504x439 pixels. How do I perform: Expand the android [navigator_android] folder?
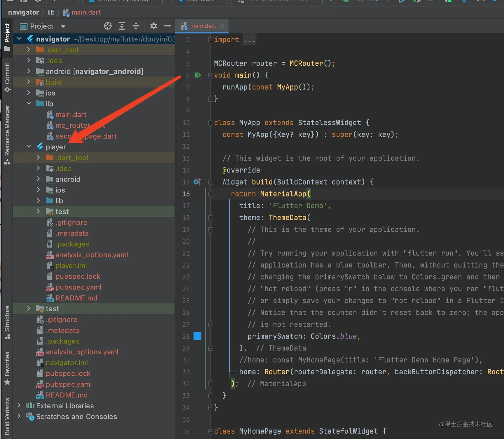[29, 71]
